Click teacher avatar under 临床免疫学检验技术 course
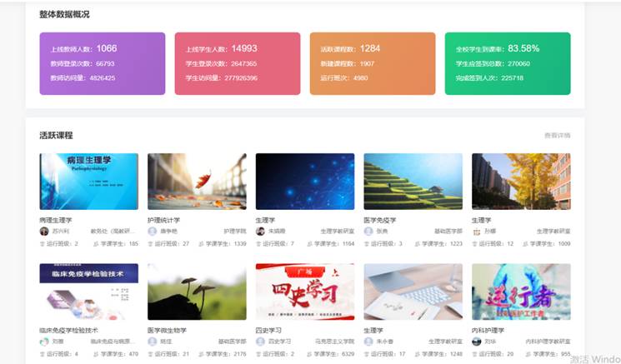 pyautogui.click(x=44, y=342)
